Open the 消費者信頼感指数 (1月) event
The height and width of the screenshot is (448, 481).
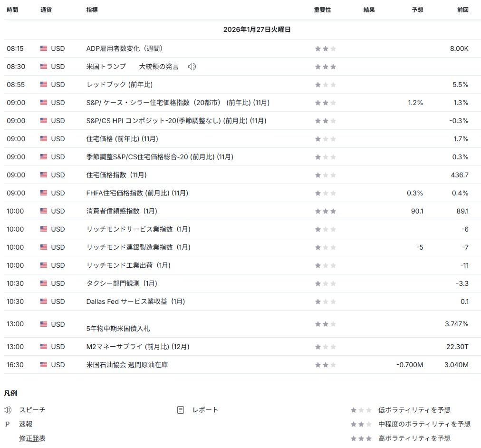pos(122,211)
